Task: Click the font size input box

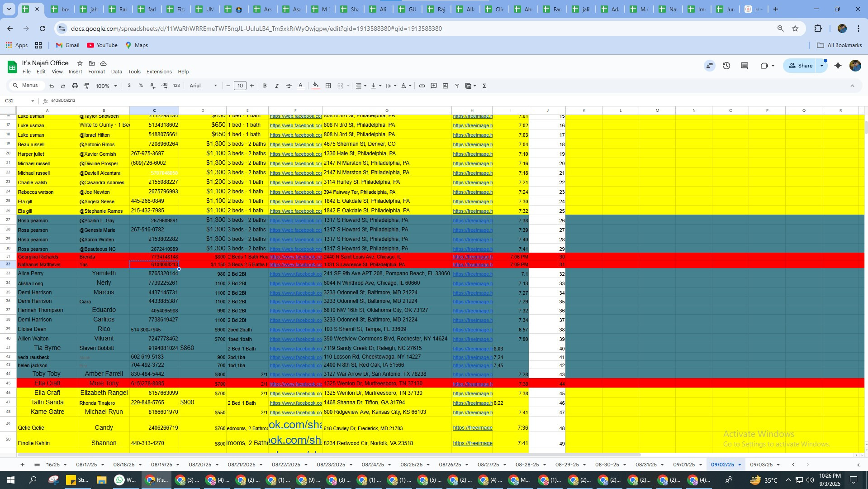Action: 240,86
